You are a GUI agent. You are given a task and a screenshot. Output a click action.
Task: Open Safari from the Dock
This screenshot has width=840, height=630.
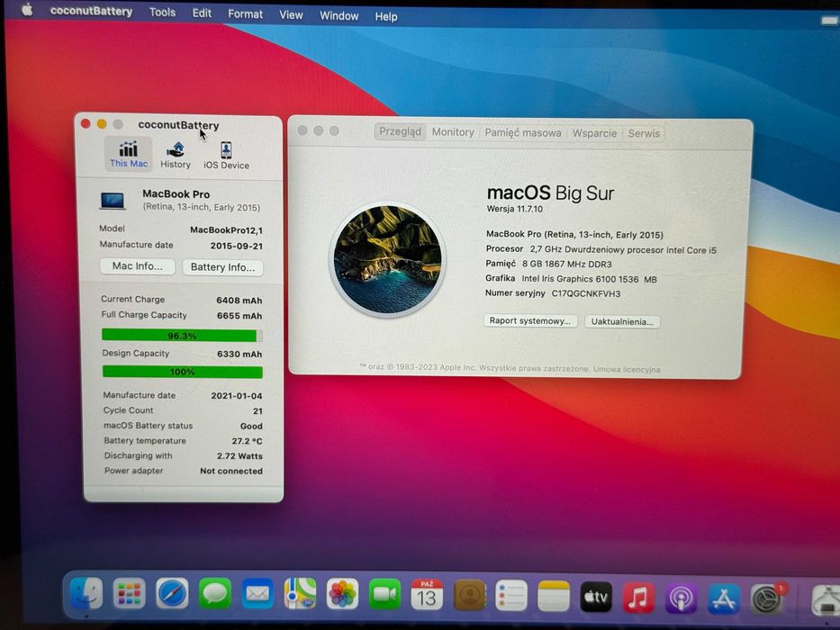172,594
